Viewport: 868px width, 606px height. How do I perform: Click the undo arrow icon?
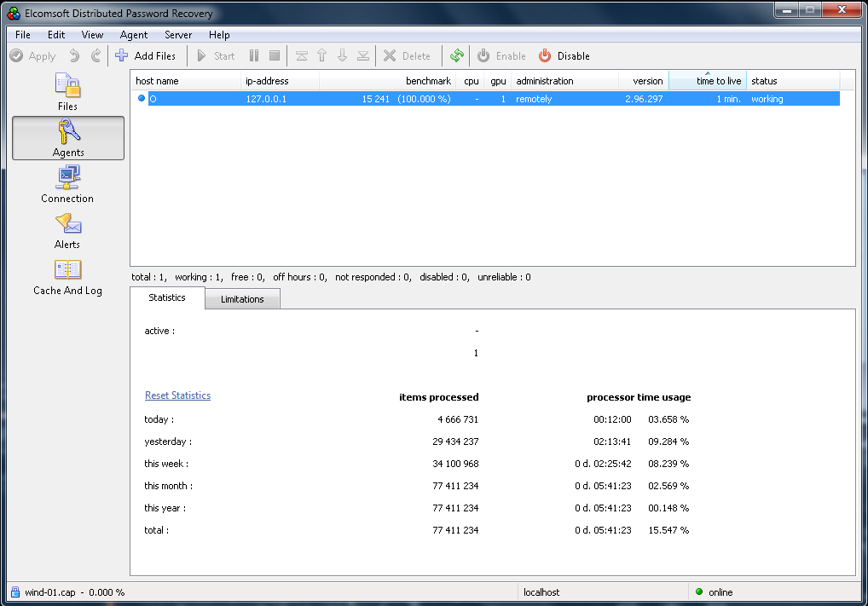tap(74, 56)
